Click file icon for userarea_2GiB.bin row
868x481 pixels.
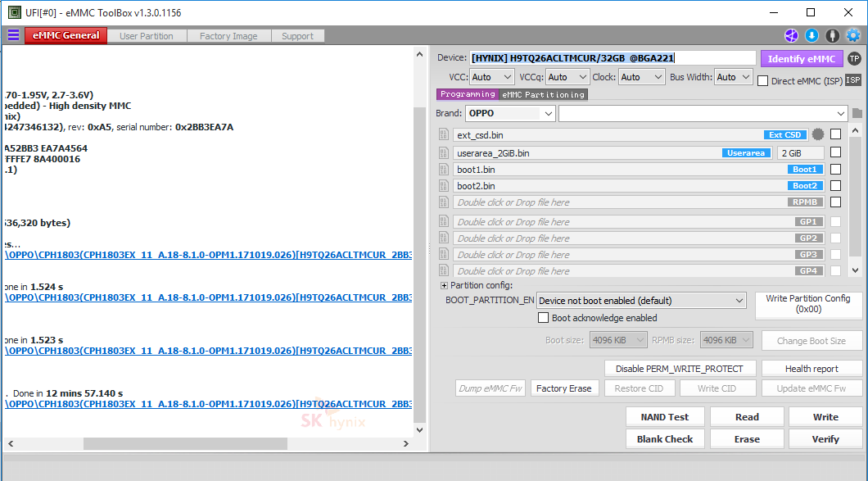443,153
